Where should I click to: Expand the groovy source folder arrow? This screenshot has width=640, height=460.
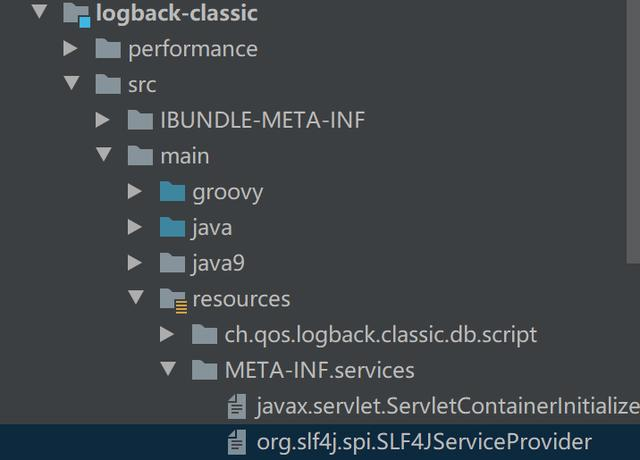(x=135, y=191)
